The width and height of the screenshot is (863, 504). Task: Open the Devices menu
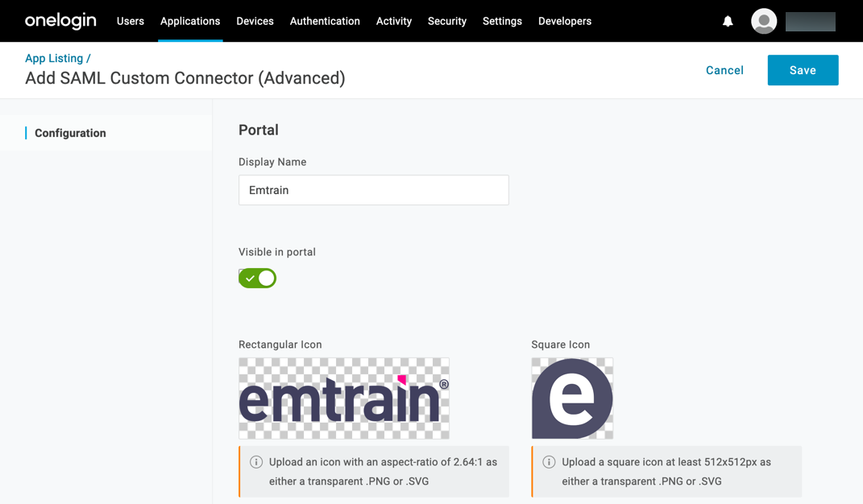pyautogui.click(x=255, y=22)
